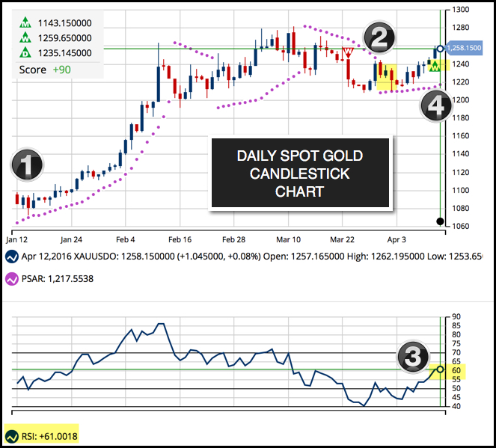The width and height of the screenshot is (496, 448).
Task: Click the purple PSAR indicator icon
Action: pyautogui.click(x=12, y=279)
